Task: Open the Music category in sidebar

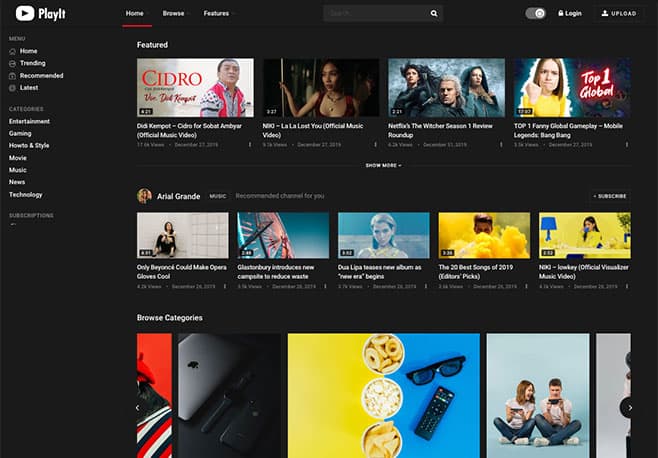Action: [18, 170]
